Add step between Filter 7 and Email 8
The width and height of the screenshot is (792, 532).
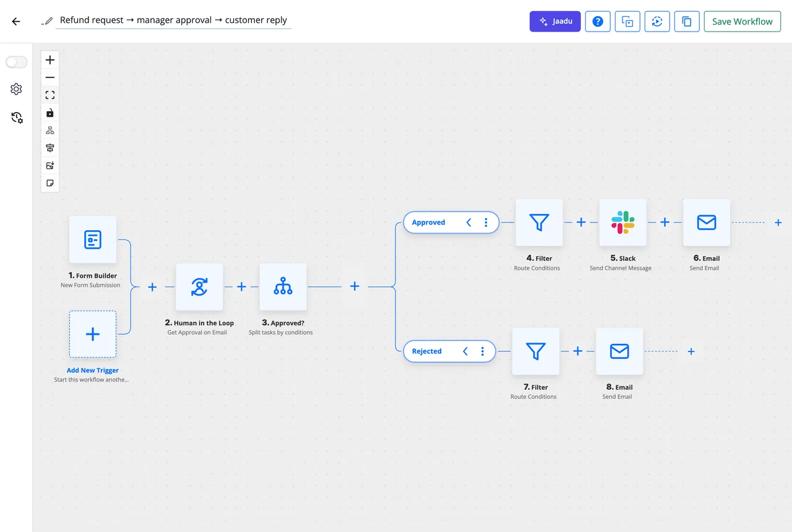[577, 351]
